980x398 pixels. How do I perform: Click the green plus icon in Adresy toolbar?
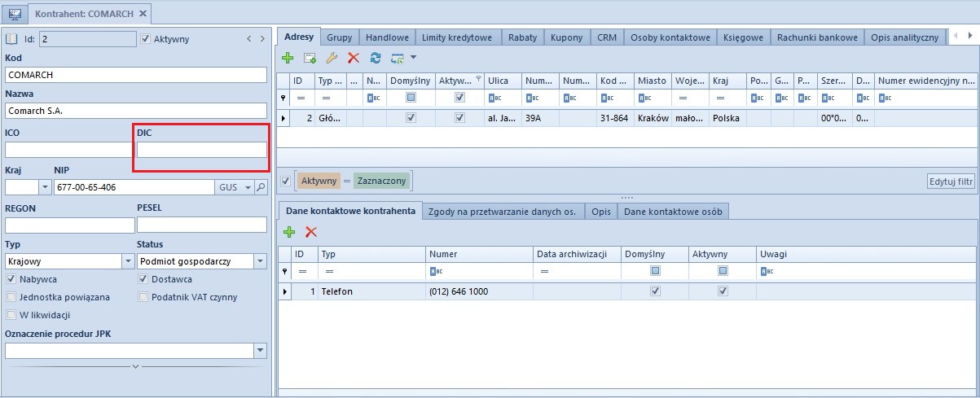(x=288, y=58)
